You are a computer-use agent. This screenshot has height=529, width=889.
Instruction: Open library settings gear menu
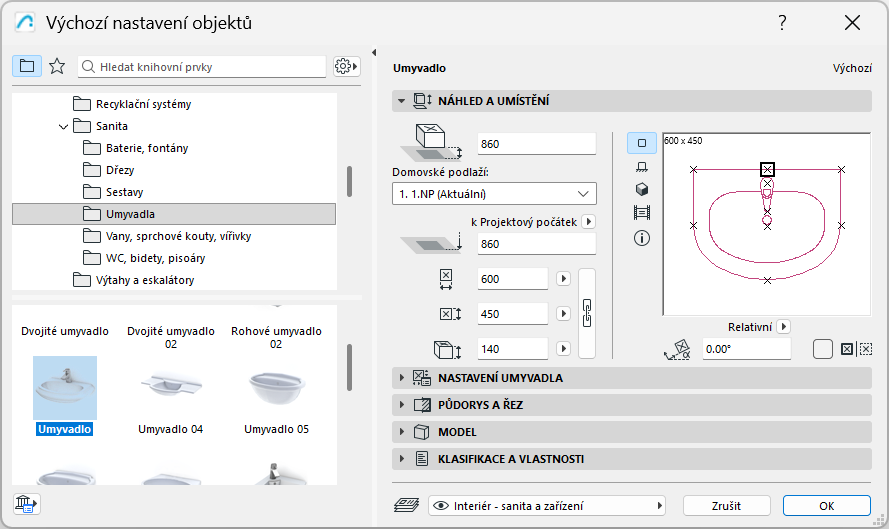pos(346,66)
